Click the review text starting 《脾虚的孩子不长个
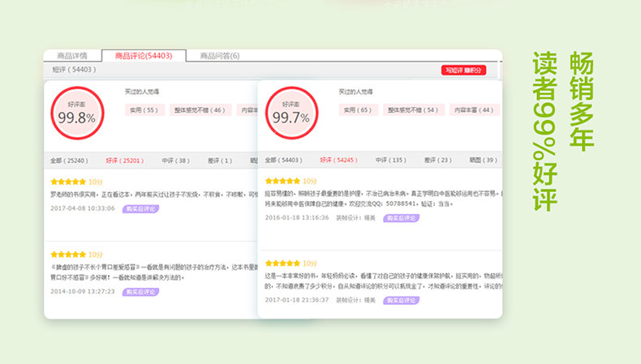Viewport: 641px width, 364px height. click(153, 272)
